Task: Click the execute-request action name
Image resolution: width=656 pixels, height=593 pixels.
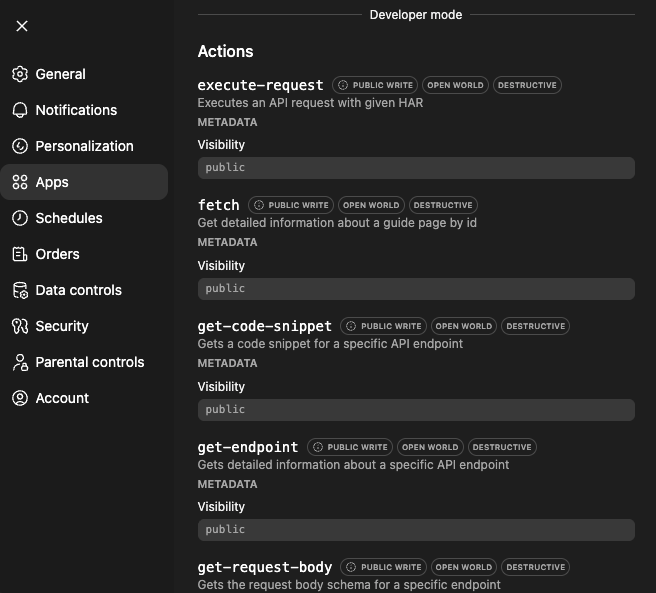Action: (x=261, y=85)
